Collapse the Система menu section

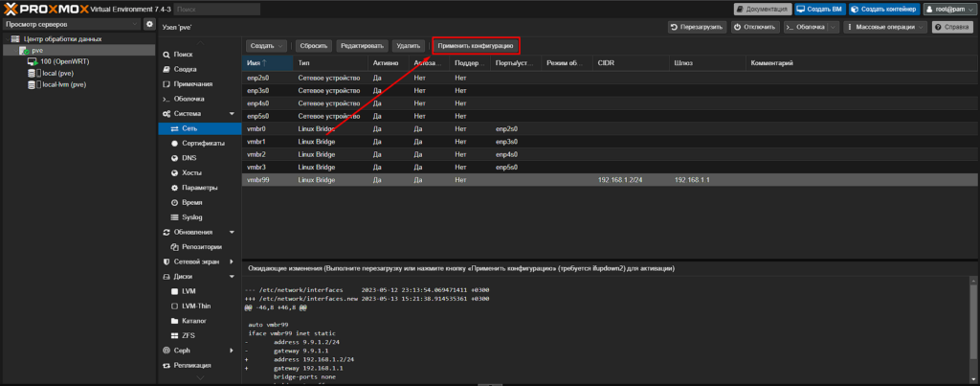click(232, 114)
